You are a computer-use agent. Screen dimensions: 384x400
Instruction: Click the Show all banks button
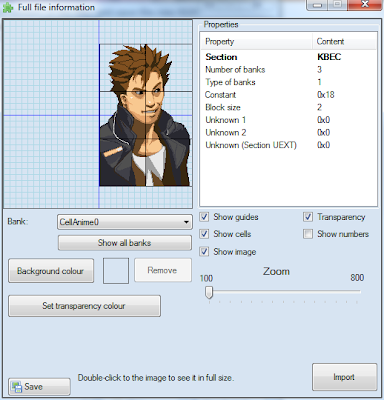[125, 243]
